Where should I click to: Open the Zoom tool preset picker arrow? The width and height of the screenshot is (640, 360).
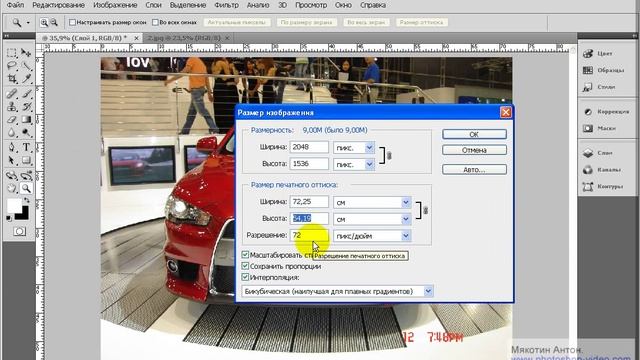[28, 22]
